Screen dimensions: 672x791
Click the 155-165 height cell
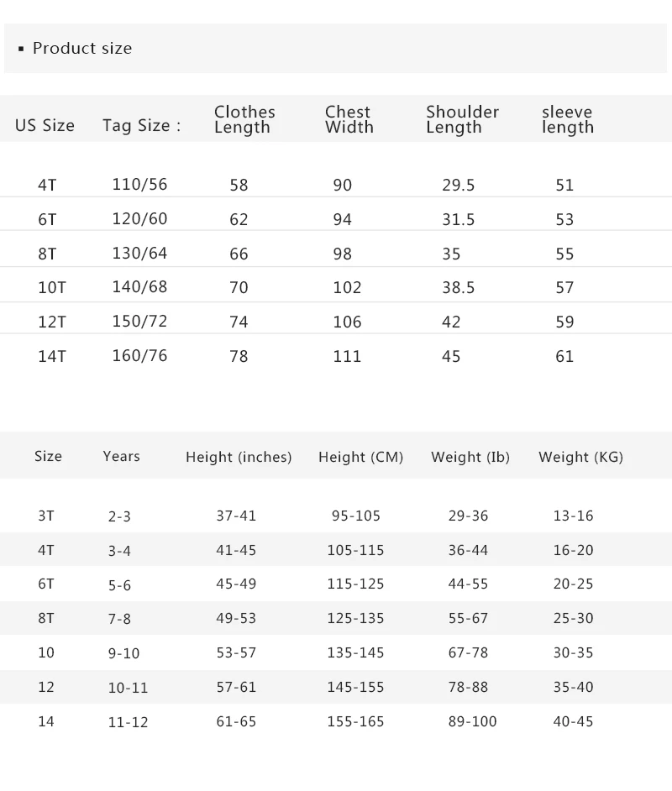pyautogui.click(x=355, y=721)
